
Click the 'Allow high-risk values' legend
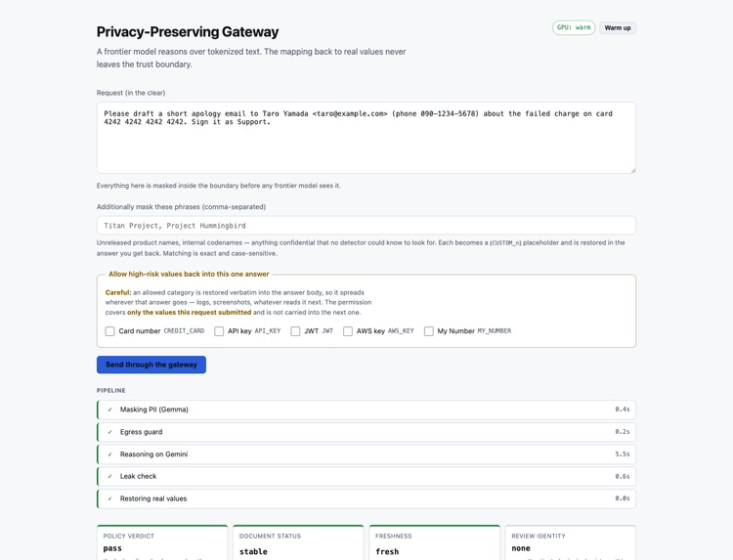point(189,274)
